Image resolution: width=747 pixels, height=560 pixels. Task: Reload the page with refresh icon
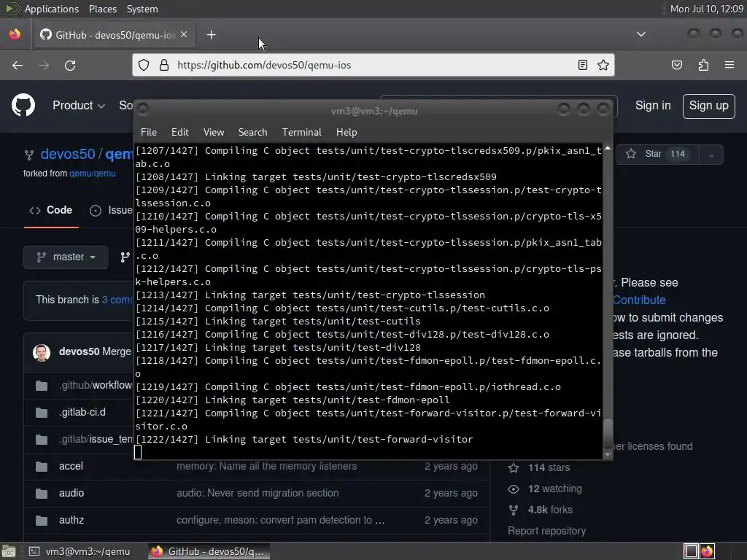[70, 65]
